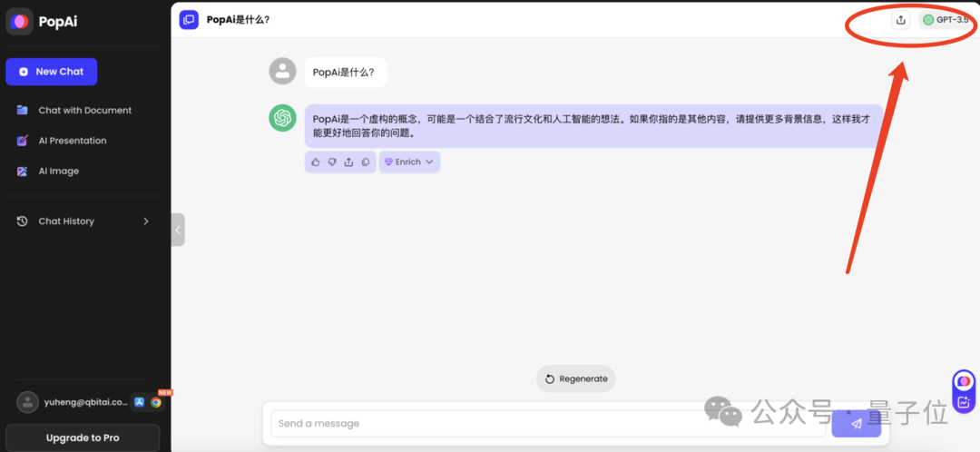Viewport: 980px width, 452px height.
Task: Click the AI Image icon
Action: [23, 171]
